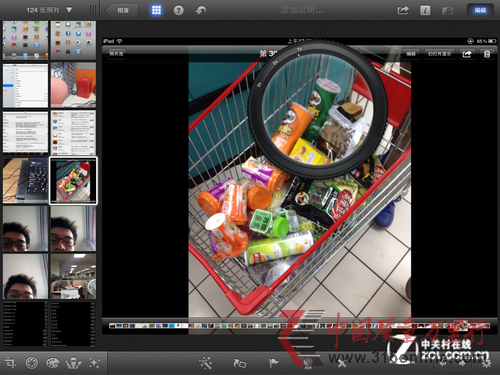Rotate the photo with the rotate icon
The width and height of the screenshot is (500, 375).
click(x=240, y=363)
